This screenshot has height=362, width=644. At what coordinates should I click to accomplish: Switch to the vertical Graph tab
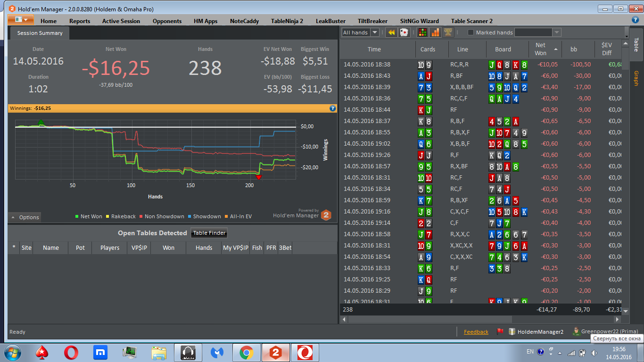tap(636, 78)
